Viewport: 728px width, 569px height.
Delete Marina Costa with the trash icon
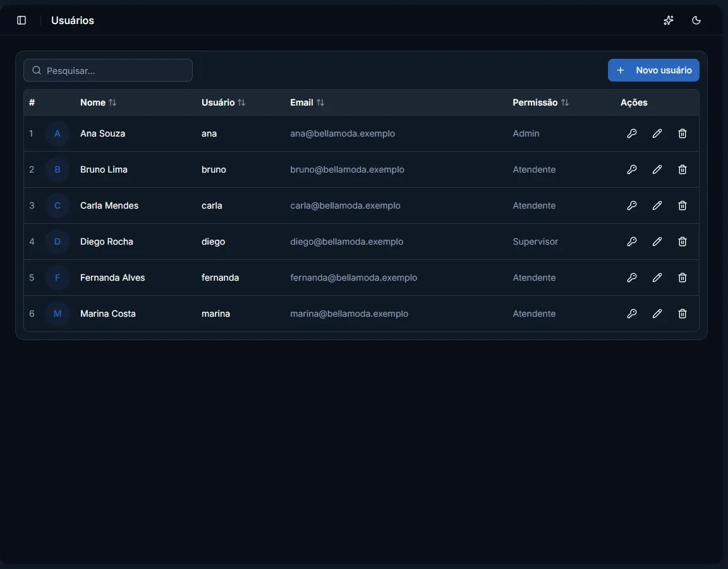682,314
